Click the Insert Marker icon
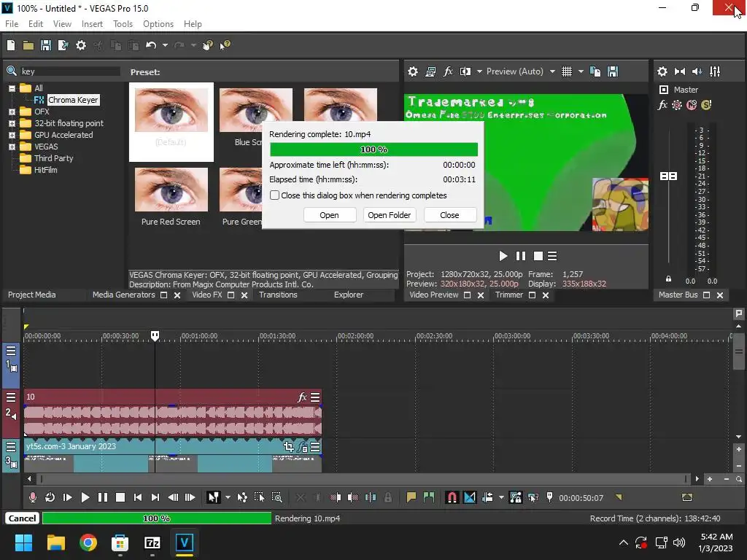This screenshot has height=560, width=747. tap(411, 497)
